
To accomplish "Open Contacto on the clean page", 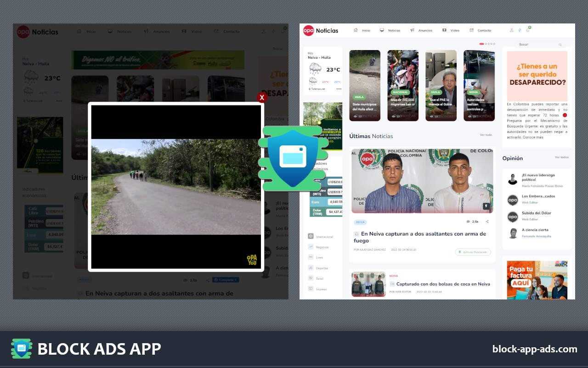I will pos(484,30).
